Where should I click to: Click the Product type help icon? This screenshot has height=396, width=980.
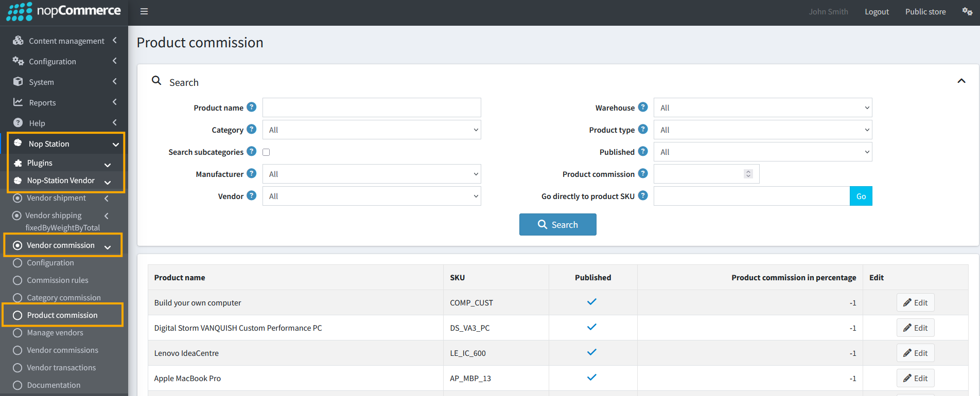(x=643, y=129)
